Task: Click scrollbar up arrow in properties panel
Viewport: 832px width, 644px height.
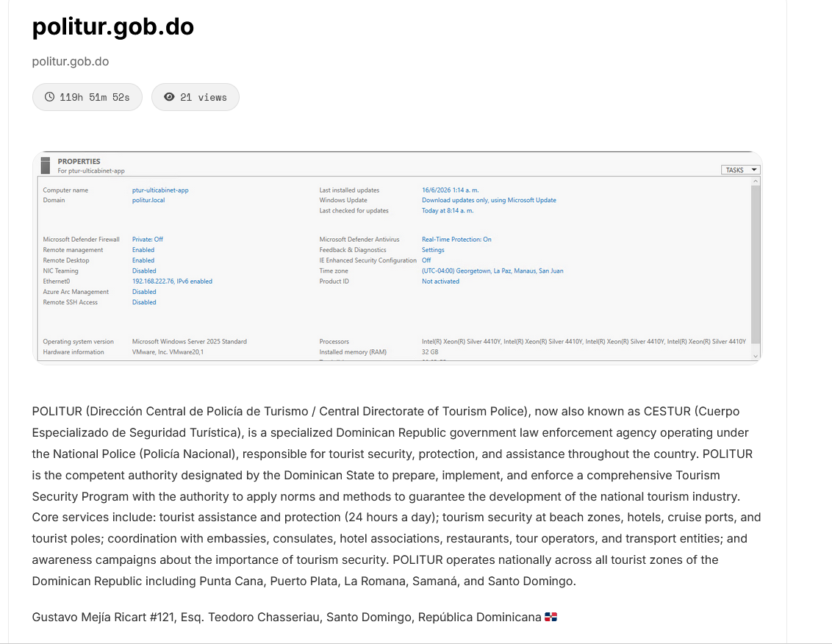Action: tap(756, 182)
